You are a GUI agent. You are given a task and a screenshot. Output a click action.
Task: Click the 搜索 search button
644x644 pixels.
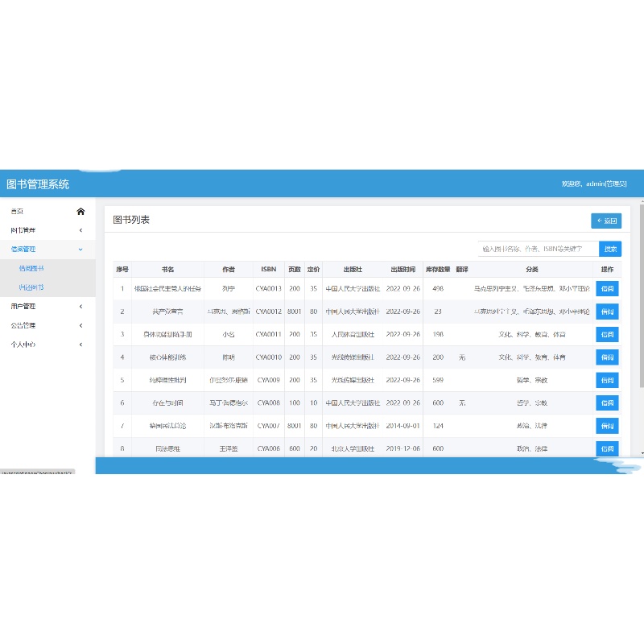tap(610, 249)
